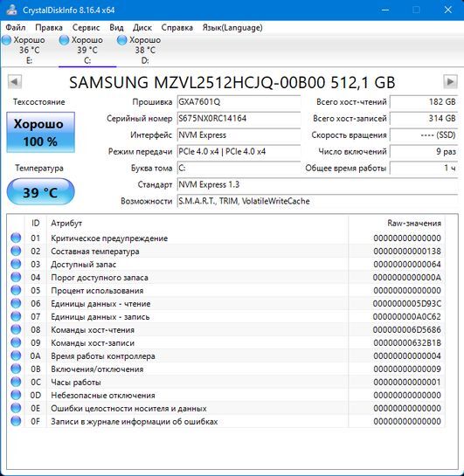Click the 39 °C temperature button

40,192
